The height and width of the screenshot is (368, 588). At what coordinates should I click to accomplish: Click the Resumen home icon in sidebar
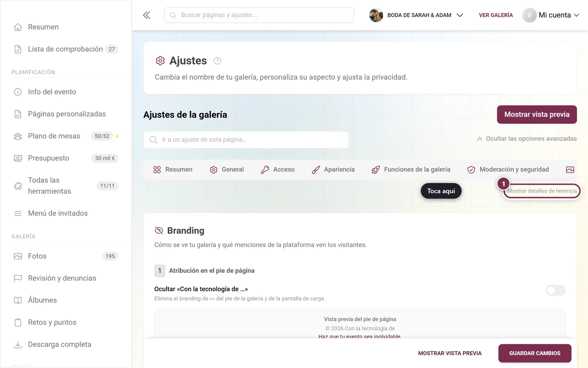tap(18, 27)
